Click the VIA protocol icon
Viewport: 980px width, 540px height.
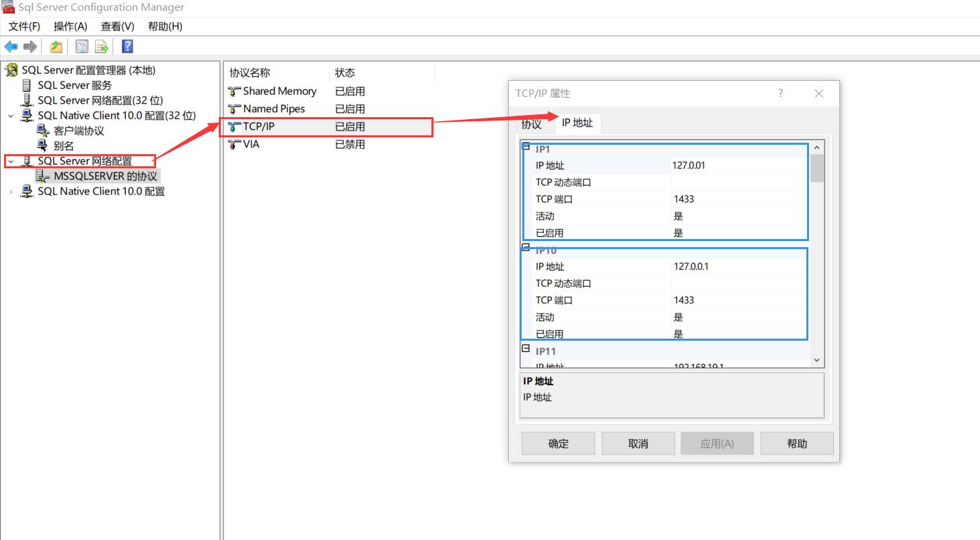coord(234,143)
